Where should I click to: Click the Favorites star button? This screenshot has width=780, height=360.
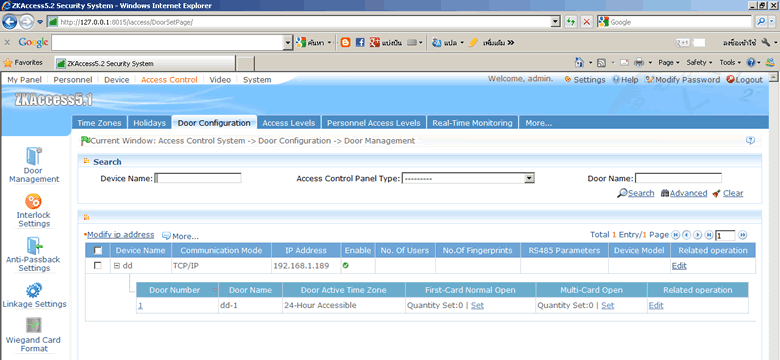coord(23,63)
